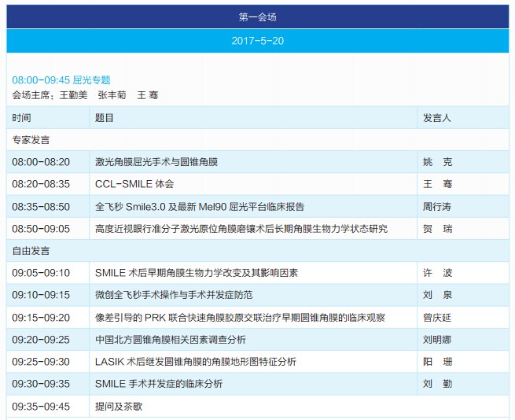Select the 全飞秒 Smile3.0 及最新 Mel90 topic
Image resolution: width=515 pixels, height=420 pixels.
pyautogui.click(x=200, y=207)
